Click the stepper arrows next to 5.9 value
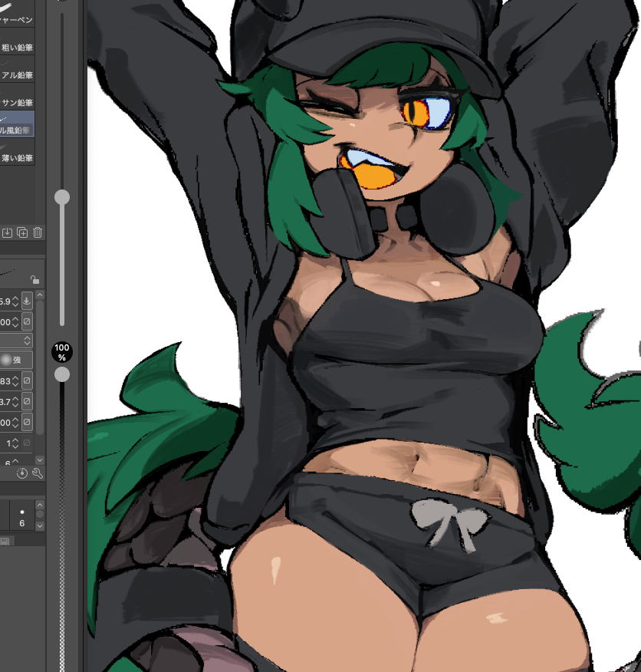Viewport: 641px width, 672px height. point(14,301)
